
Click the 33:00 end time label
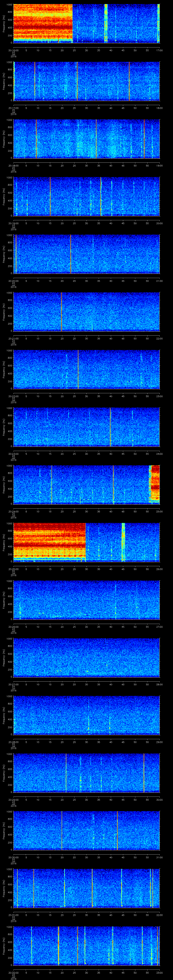(159, 972)
